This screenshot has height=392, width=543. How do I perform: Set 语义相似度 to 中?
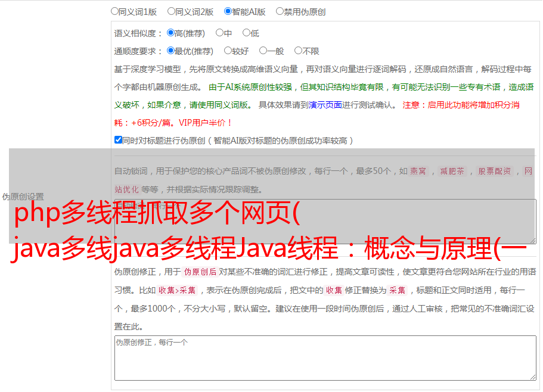coord(219,33)
